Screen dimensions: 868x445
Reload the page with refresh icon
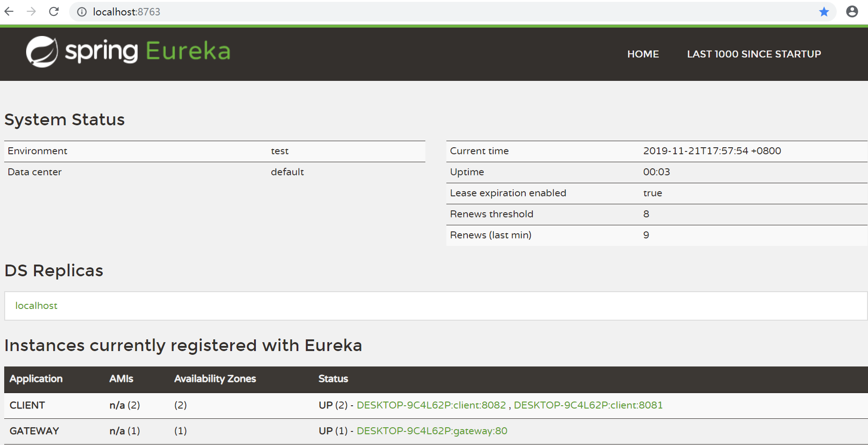pos(54,12)
